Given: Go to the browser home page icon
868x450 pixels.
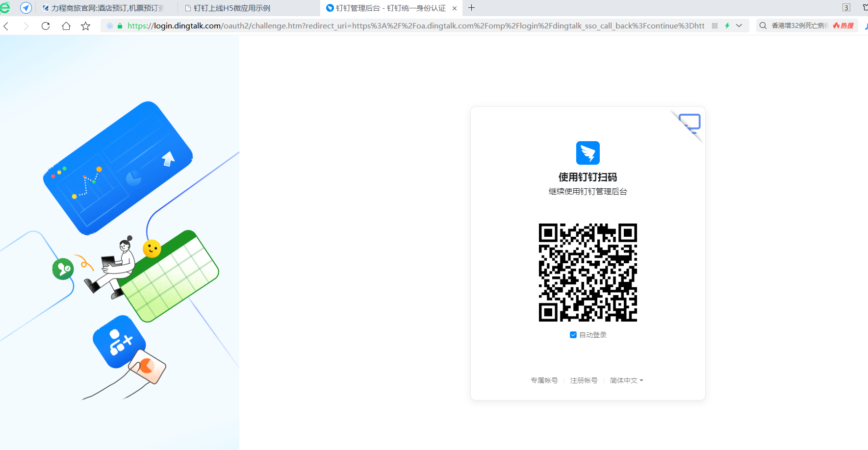Looking at the screenshot, I should coord(66,26).
